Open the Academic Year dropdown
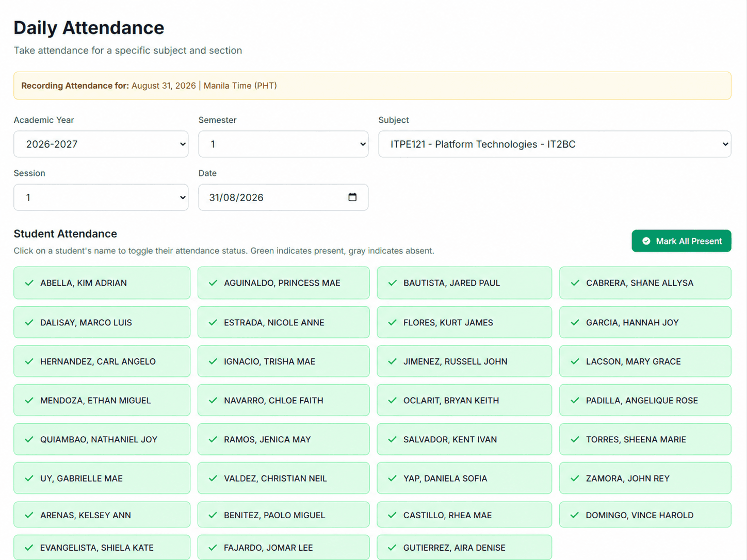 [101, 144]
